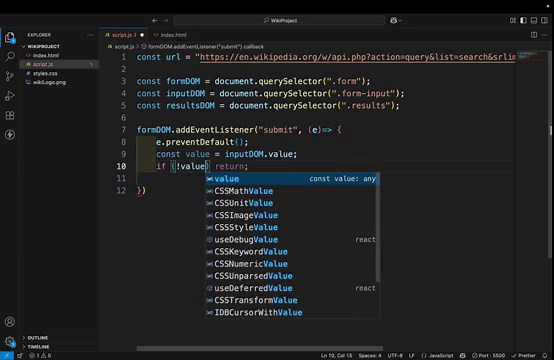This screenshot has width=554, height=360.
Task: Open Explorer views and more actions ellipsis
Action: (x=90, y=35)
